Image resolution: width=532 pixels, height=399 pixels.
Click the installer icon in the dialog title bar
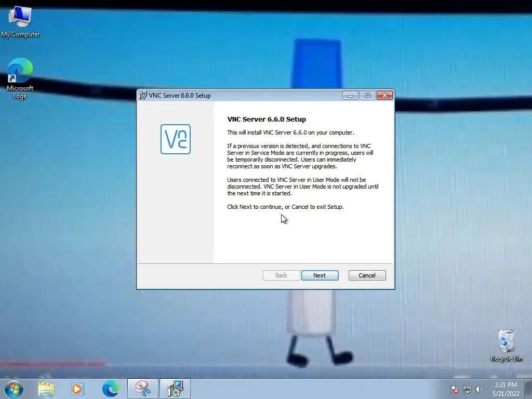pyautogui.click(x=143, y=96)
